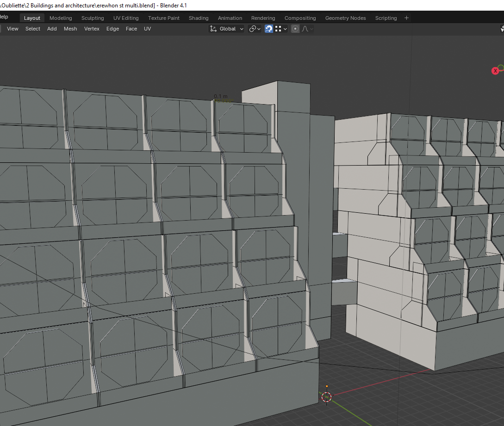Toggle the snapping magnet icon

click(269, 29)
